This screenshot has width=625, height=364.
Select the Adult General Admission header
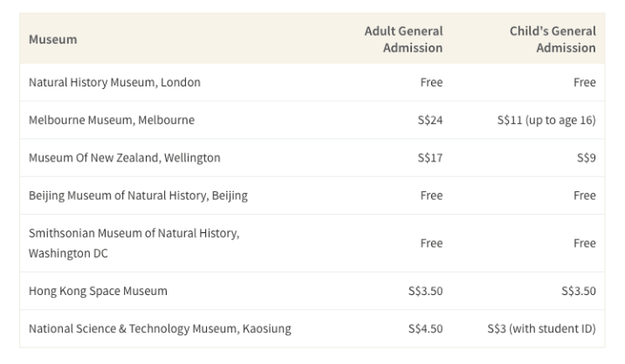click(403, 39)
